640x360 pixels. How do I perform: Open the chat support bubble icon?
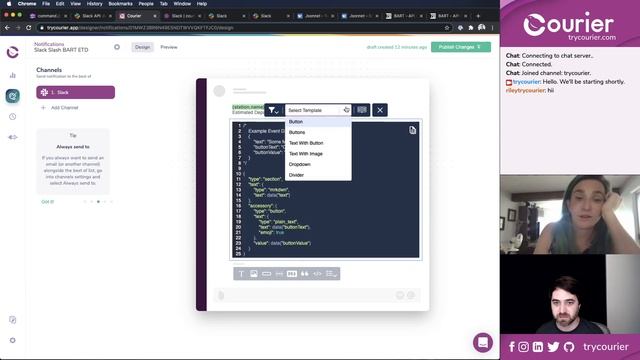[483, 342]
